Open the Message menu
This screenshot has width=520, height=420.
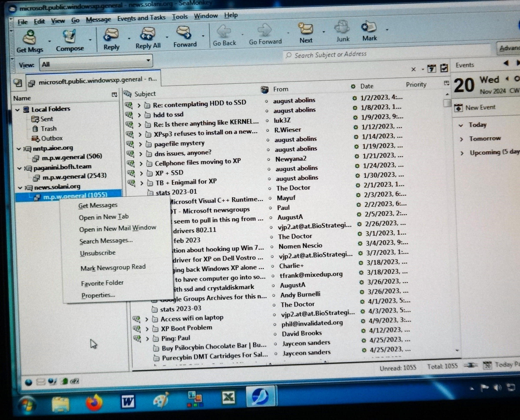(98, 20)
